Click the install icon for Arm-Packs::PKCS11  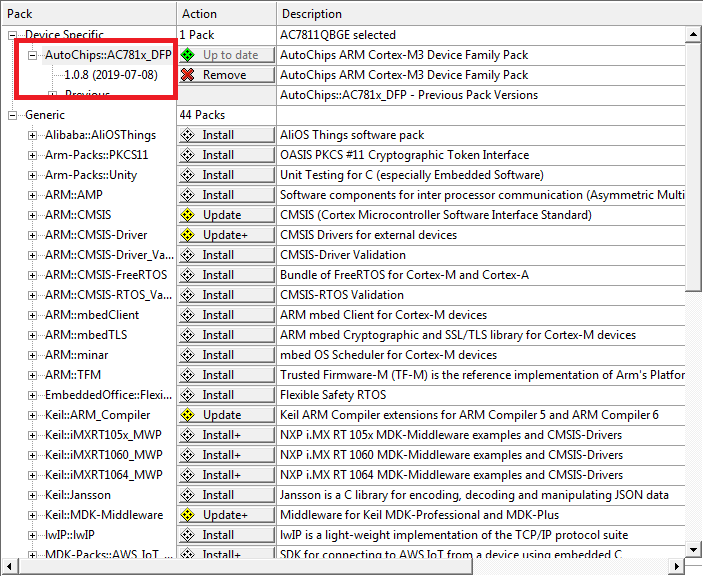187,155
